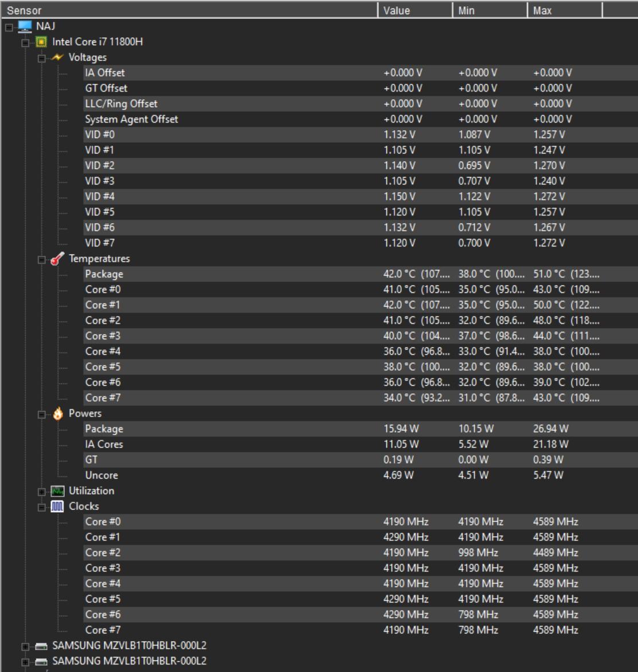Click VID #1 maximum value 1.247 V
638x672 pixels.
549,150
